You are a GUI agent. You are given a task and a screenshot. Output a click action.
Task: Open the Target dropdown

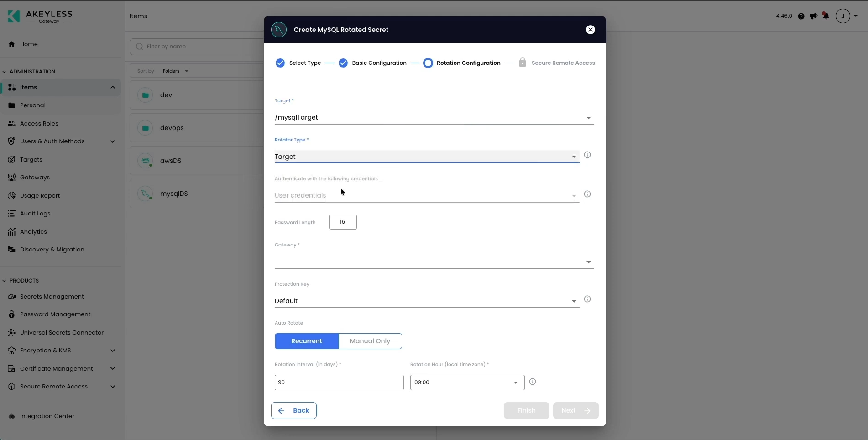point(434,117)
